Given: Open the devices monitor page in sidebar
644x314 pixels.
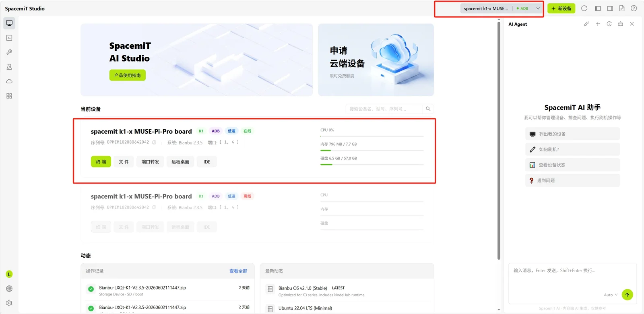Looking at the screenshot, I should click(x=9, y=23).
